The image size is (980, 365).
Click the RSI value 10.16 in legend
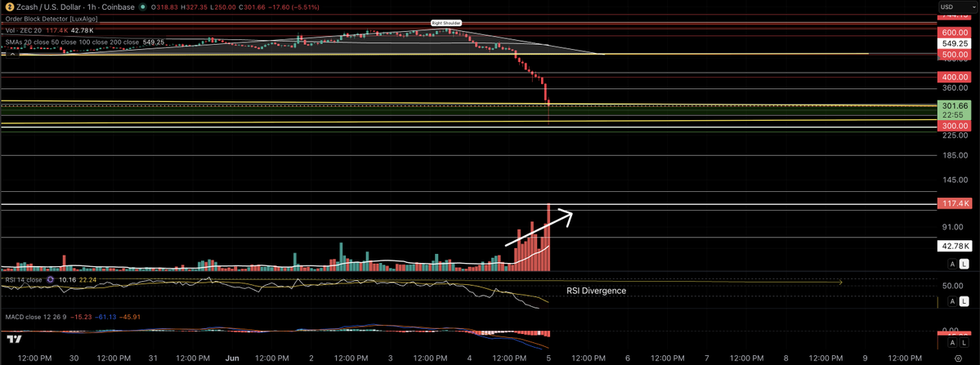(68, 279)
